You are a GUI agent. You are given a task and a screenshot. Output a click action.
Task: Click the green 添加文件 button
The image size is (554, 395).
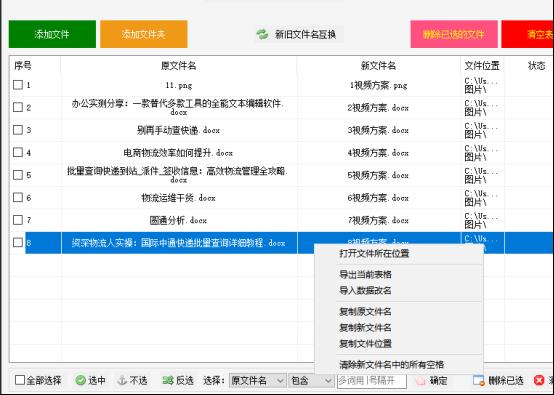52,34
